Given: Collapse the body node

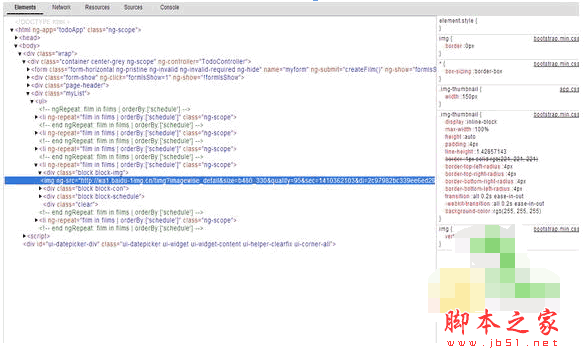Looking at the screenshot, I should 16,46.
